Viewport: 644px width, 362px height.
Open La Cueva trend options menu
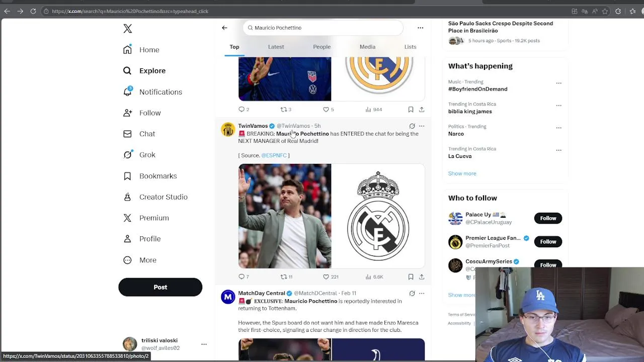point(558,150)
